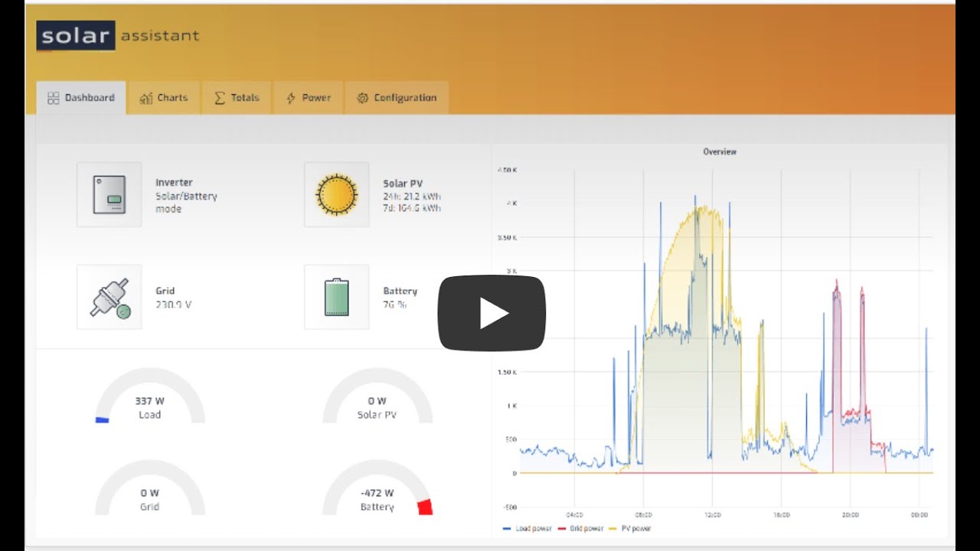
Task: Click the Inverter device icon
Action: [x=109, y=194]
